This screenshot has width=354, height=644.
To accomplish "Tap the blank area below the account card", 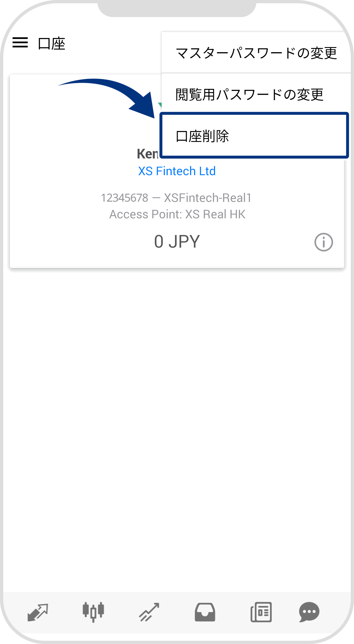I will (x=177, y=419).
